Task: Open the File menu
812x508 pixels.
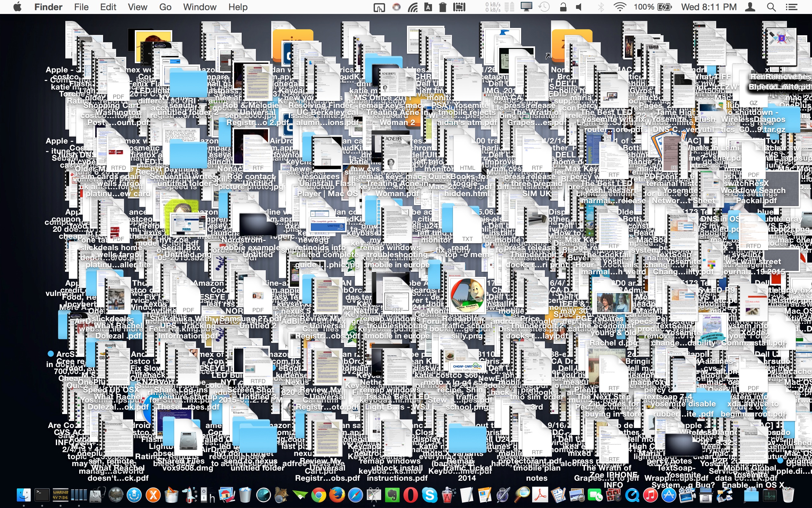Action: coord(81,7)
